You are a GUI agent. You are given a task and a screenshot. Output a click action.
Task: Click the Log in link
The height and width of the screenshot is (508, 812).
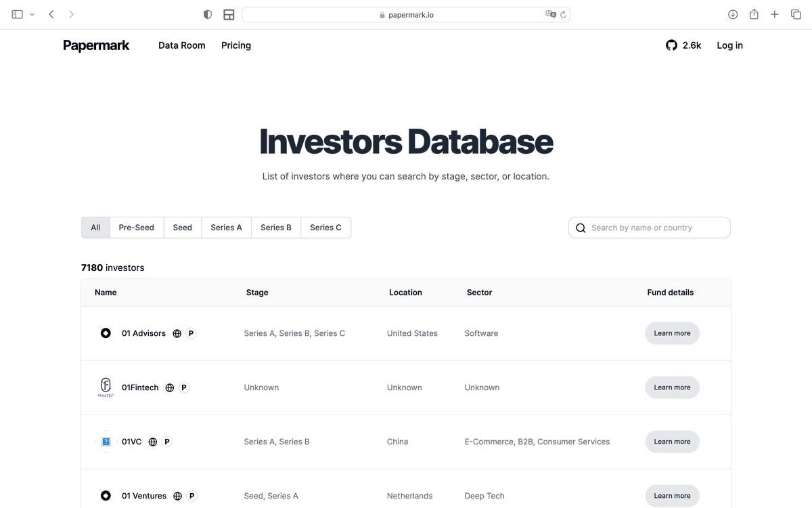pyautogui.click(x=729, y=45)
